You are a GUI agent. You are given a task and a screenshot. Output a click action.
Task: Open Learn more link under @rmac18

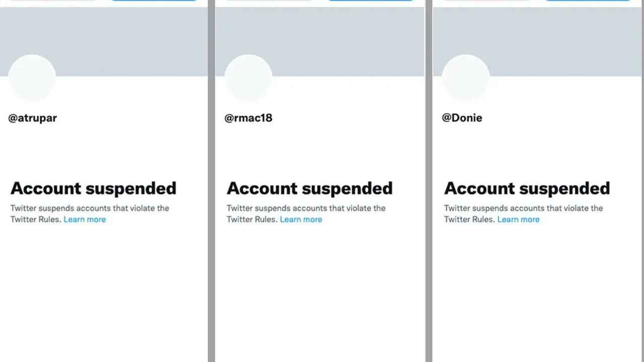[301, 220]
